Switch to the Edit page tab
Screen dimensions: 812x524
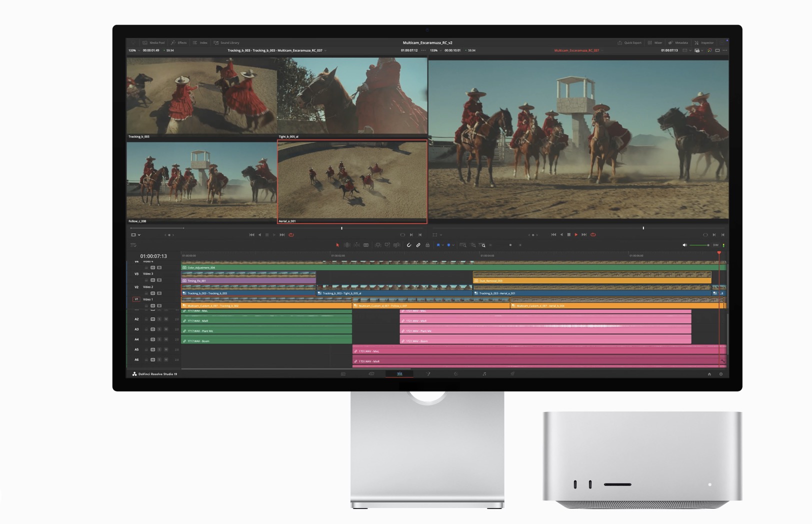[x=399, y=374]
